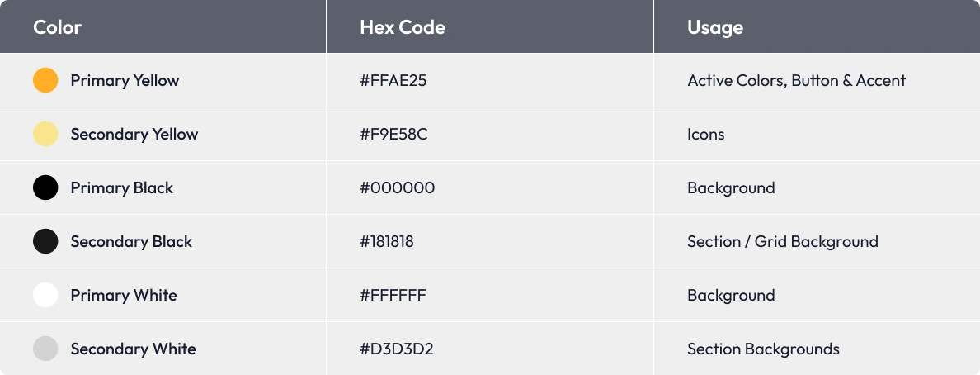Click the #D3D3D2 hex code
The height and width of the screenshot is (375, 980).
[396, 349]
